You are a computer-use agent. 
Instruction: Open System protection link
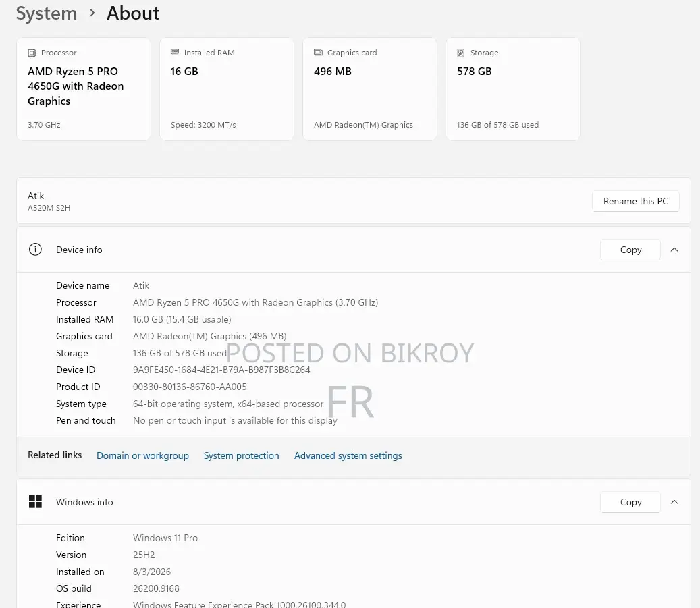pyautogui.click(x=241, y=455)
